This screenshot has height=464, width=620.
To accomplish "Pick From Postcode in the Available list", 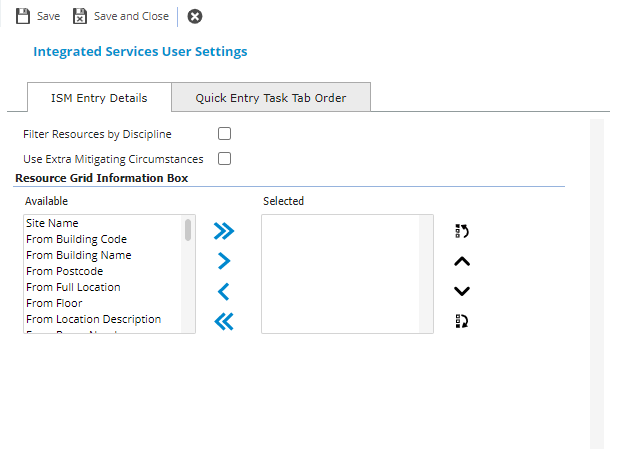I will tap(64, 271).
